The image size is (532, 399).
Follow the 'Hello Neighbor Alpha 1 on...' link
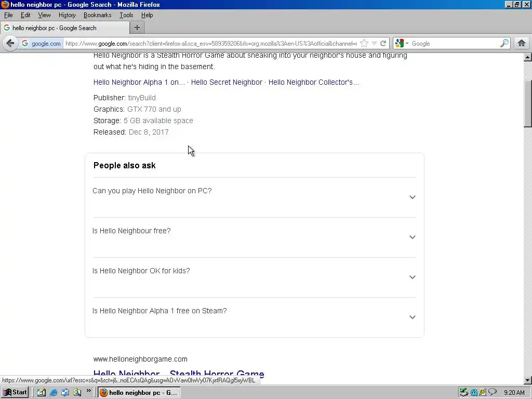point(139,82)
